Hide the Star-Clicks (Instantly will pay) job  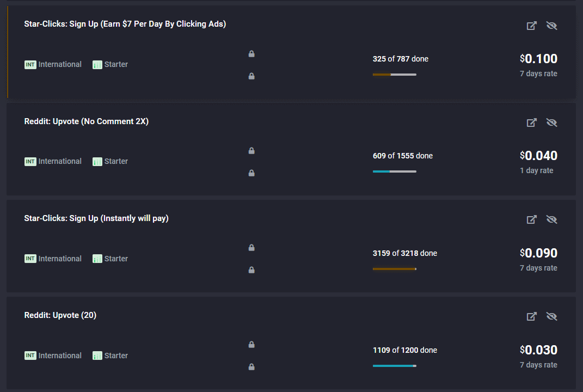coord(552,219)
